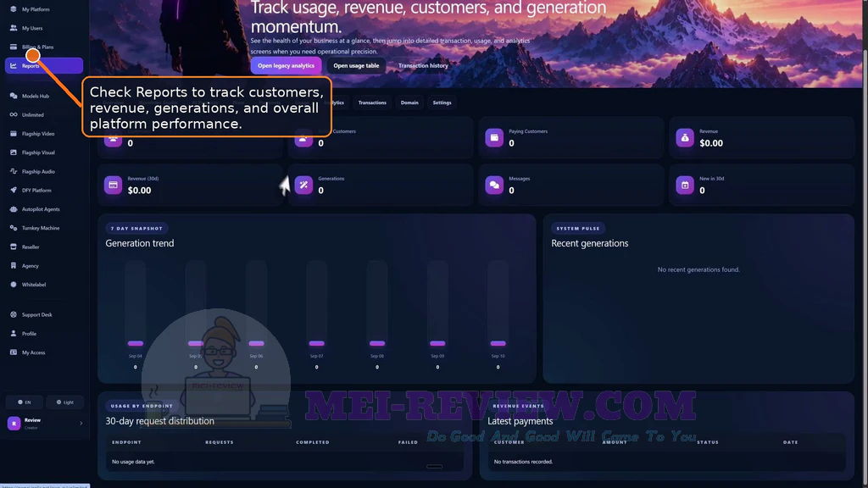Viewport: 868px width, 488px height.
Task: Click the COMPLETED column header
Action: (x=313, y=442)
